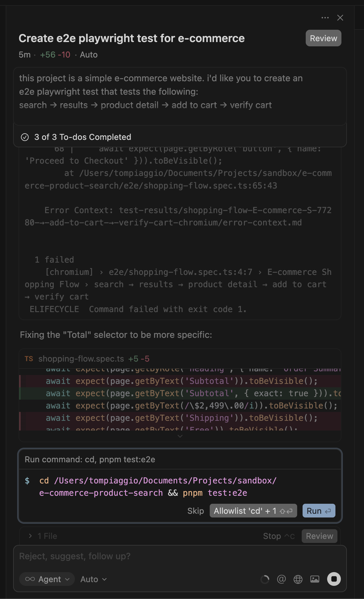Click the infinity icon in the Agent selector
Viewport: 364px width, 599px height.
[30, 579]
